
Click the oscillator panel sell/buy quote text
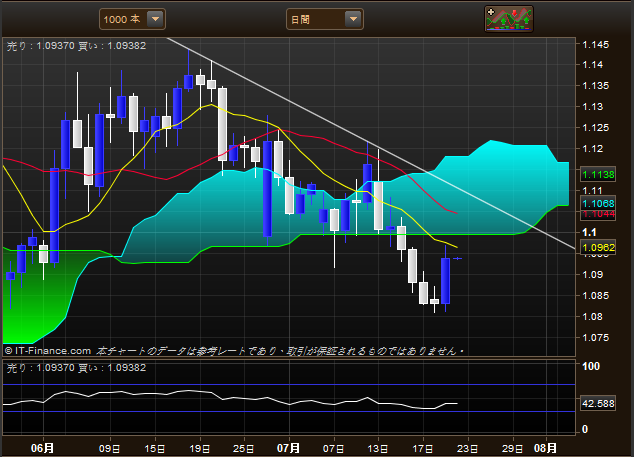point(76,368)
